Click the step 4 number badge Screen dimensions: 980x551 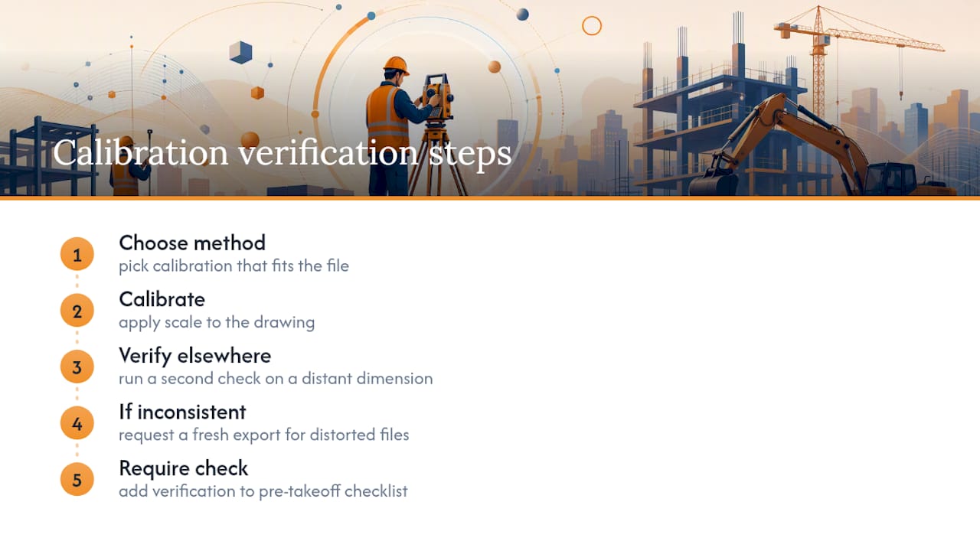(77, 424)
